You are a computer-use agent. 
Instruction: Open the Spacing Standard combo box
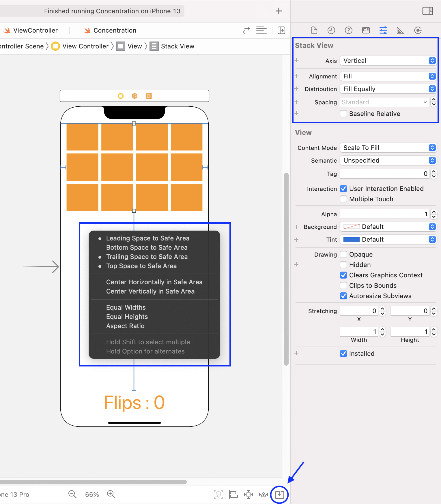pos(384,102)
